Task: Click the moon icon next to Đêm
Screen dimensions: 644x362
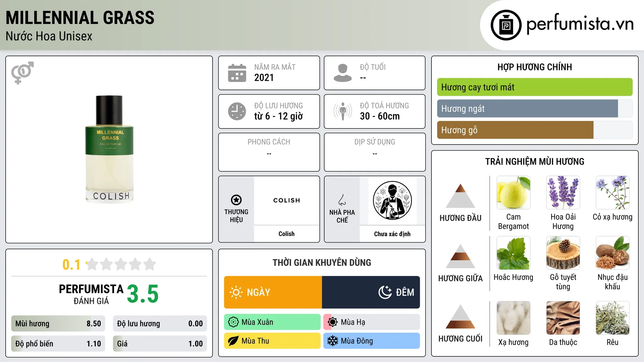Action: tap(385, 292)
